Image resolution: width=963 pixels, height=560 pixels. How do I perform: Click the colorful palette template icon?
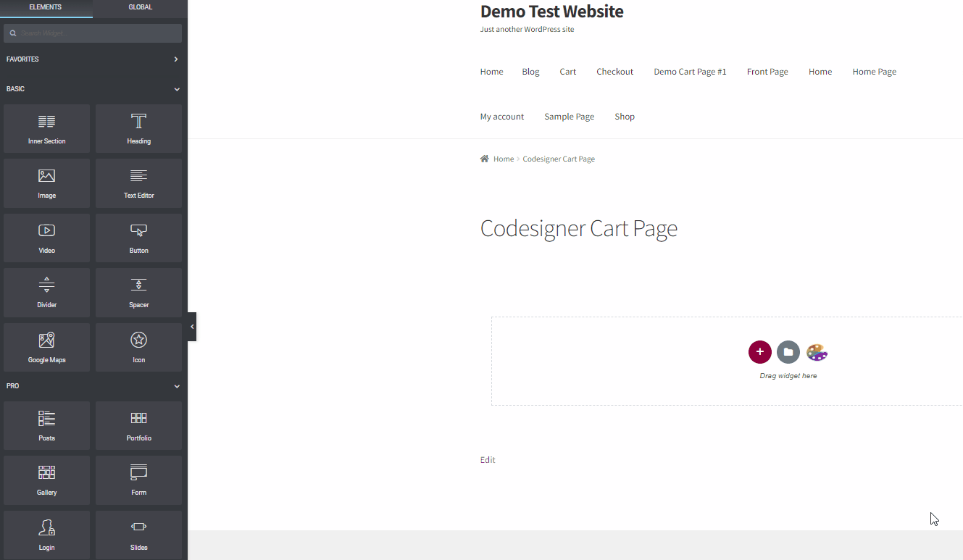817,352
